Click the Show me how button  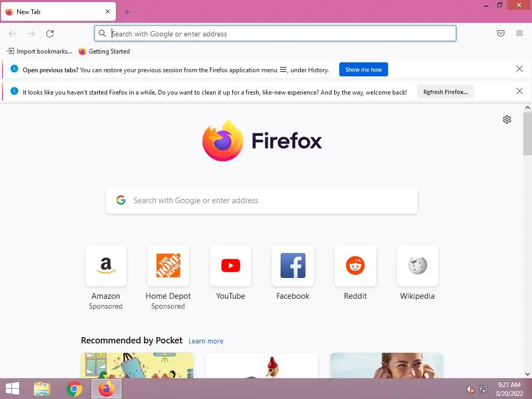363,70
